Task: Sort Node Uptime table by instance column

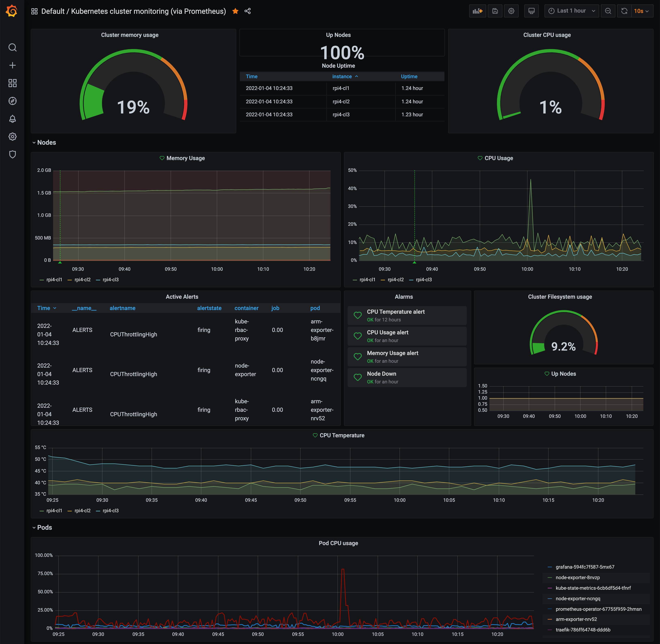Action: [x=345, y=76]
